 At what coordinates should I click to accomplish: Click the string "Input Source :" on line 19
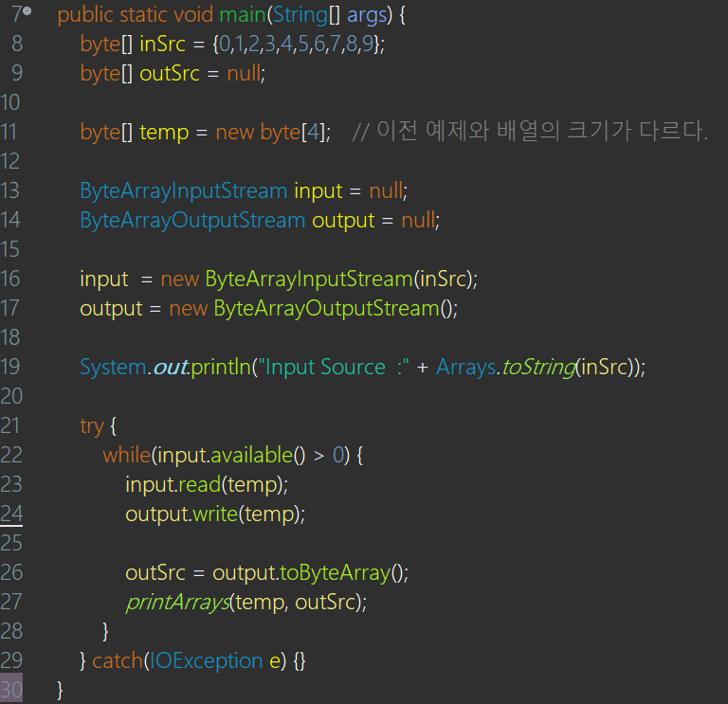[334, 367]
